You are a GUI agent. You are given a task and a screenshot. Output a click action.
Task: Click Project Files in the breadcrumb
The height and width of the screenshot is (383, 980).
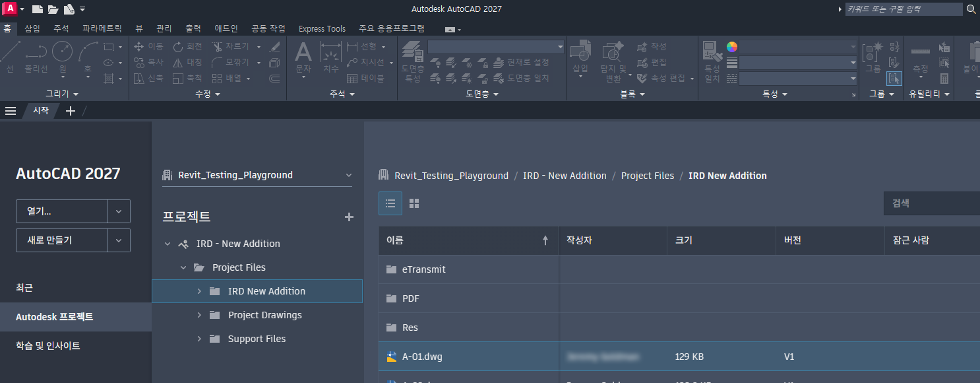pyautogui.click(x=648, y=176)
